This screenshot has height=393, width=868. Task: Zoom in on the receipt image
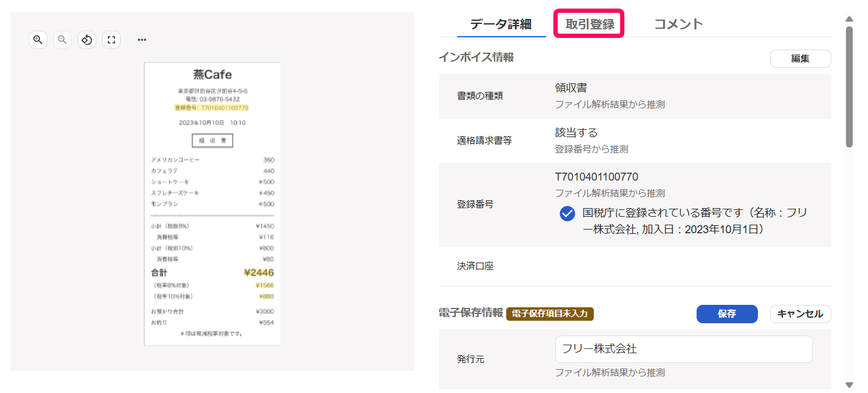pos(38,40)
